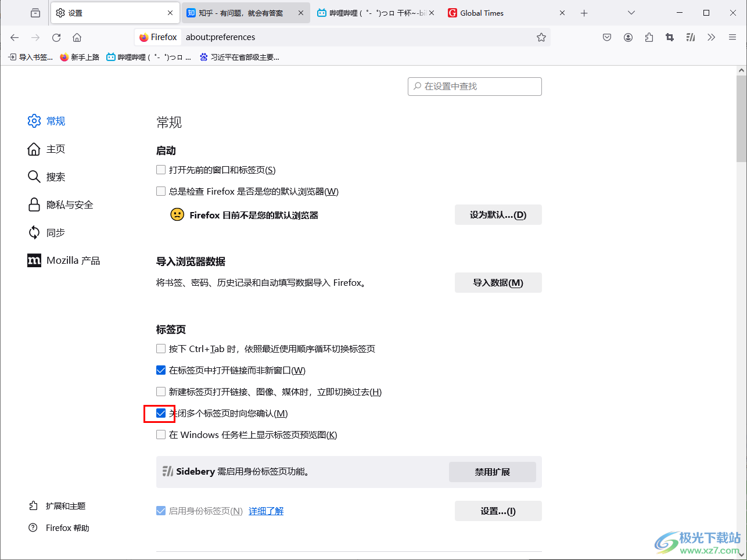Open the Mozilla 产品 category
This screenshot has width=747, height=560.
pos(64,260)
